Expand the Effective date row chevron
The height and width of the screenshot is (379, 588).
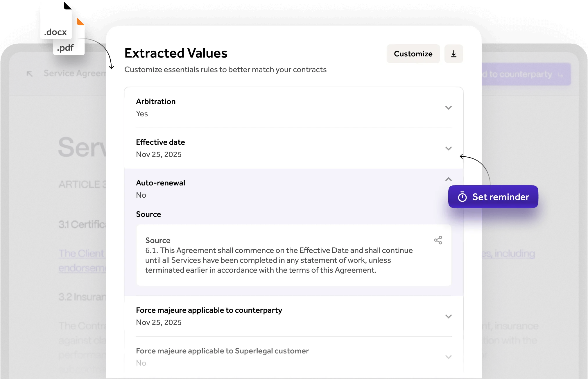(x=448, y=149)
